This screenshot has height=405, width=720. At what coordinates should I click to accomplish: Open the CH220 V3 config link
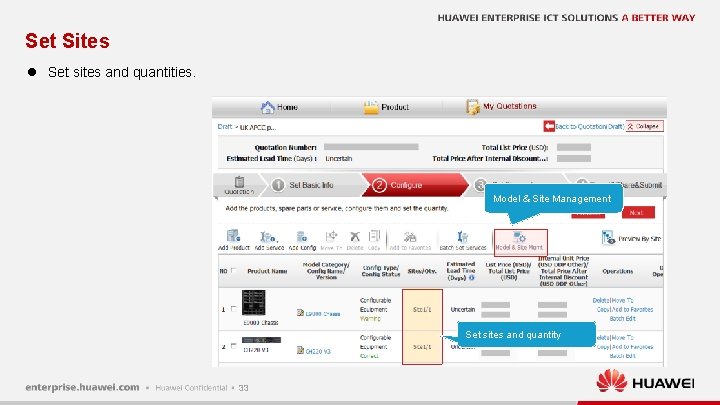(x=318, y=351)
